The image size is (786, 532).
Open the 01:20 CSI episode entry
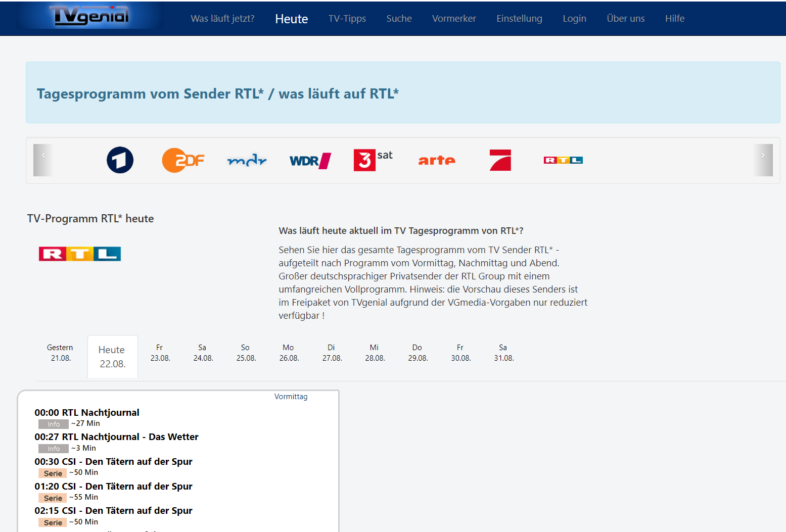coord(113,487)
